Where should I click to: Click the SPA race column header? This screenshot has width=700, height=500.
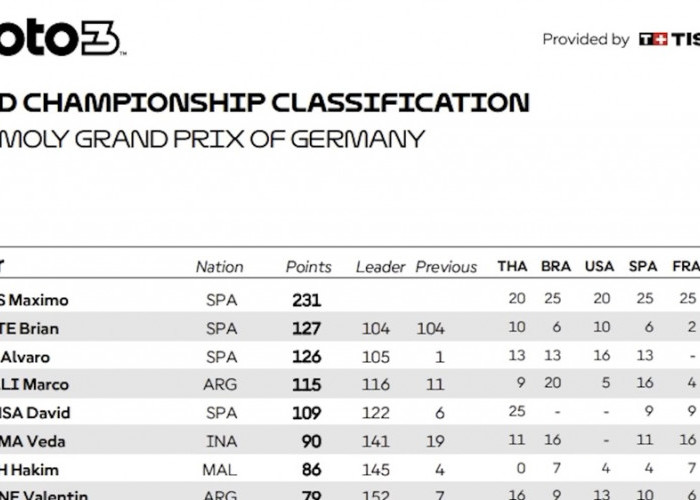point(643,267)
